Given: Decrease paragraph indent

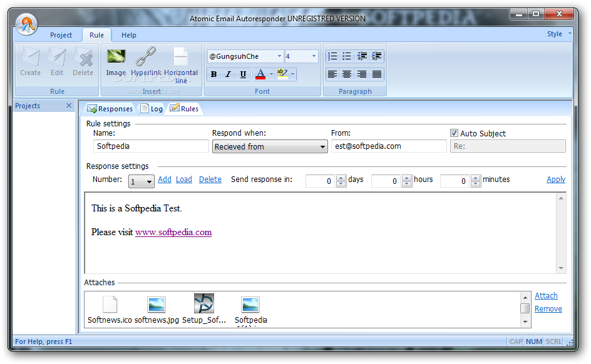Looking at the screenshot, I should coord(362,56).
